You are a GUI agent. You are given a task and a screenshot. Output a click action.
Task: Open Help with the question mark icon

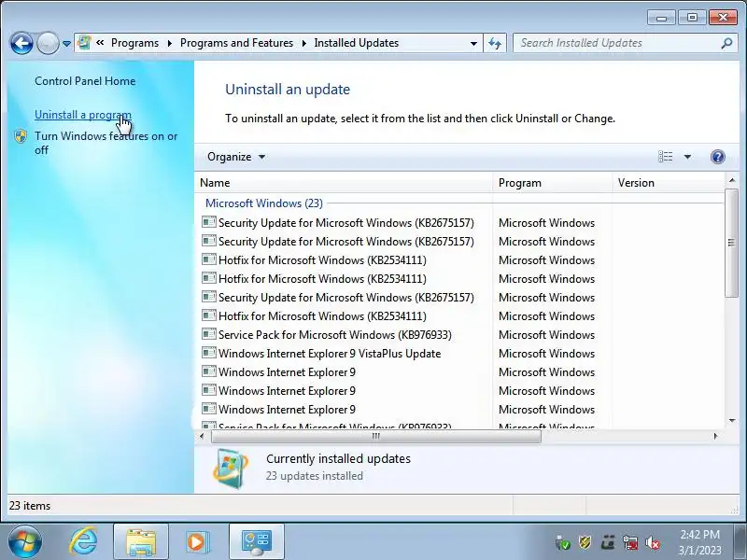tap(717, 157)
